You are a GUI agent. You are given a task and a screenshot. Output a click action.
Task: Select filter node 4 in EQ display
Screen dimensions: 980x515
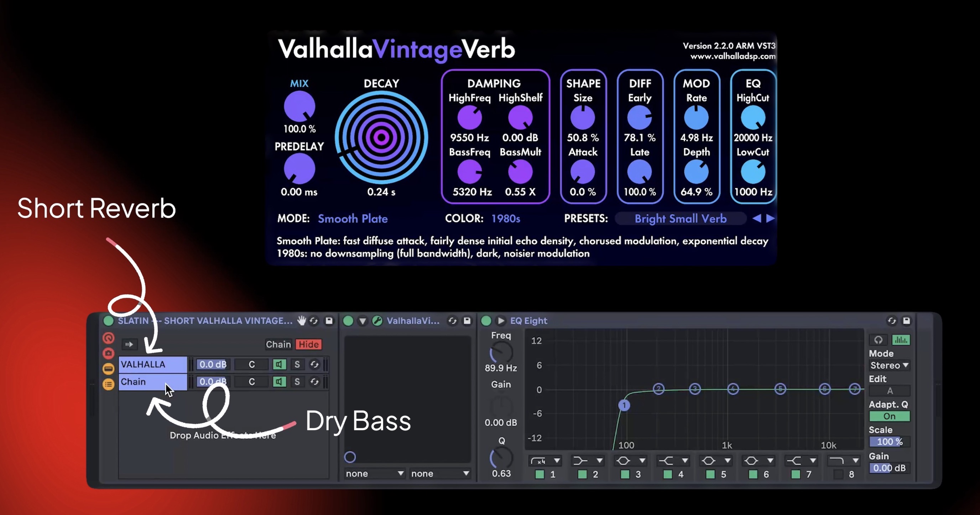pos(733,388)
